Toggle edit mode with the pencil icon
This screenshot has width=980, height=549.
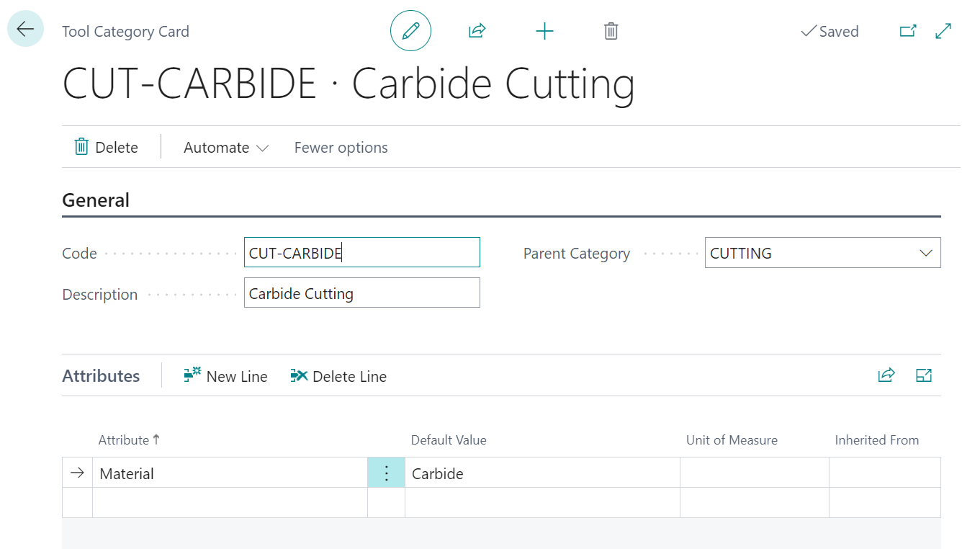410,31
